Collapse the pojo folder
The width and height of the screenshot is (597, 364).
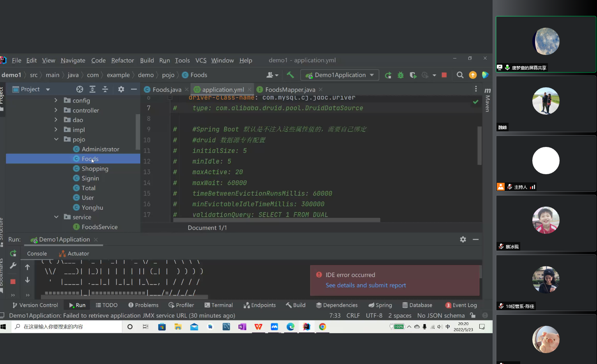pyautogui.click(x=56, y=139)
